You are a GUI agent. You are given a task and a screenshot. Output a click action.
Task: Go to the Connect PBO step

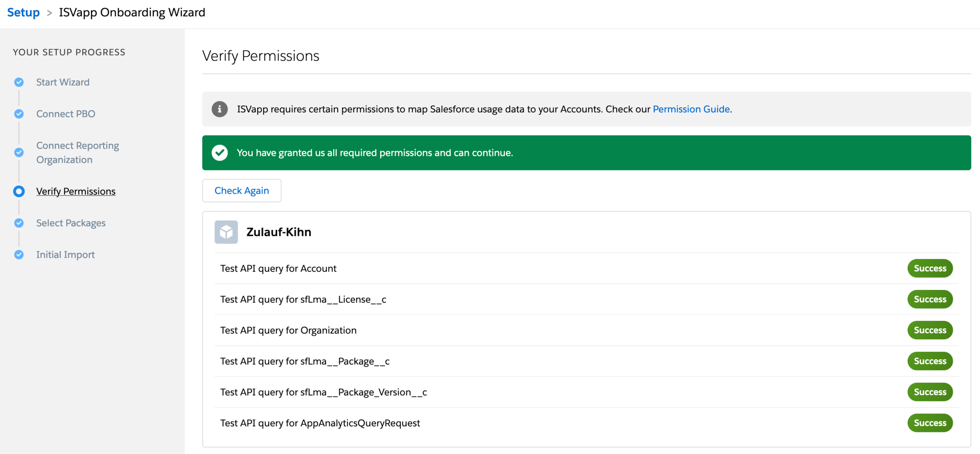click(x=65, y=114)
